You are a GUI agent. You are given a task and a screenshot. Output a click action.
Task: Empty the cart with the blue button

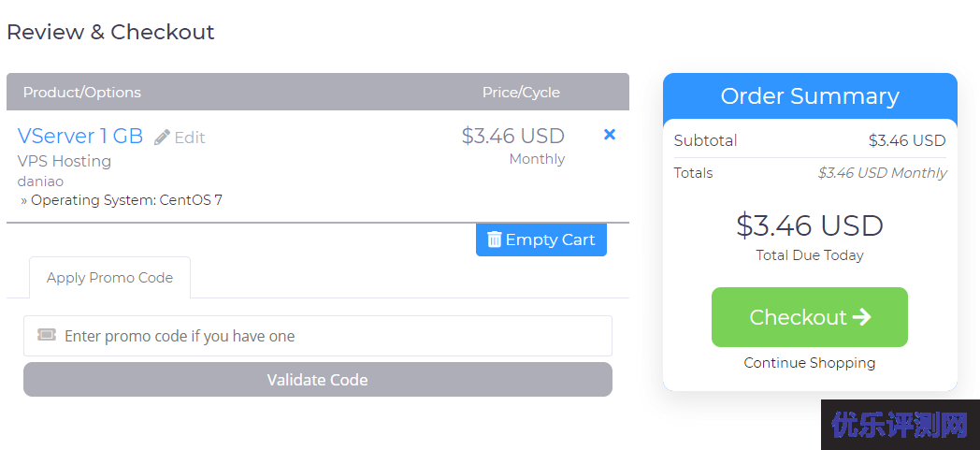coord(541,240)
